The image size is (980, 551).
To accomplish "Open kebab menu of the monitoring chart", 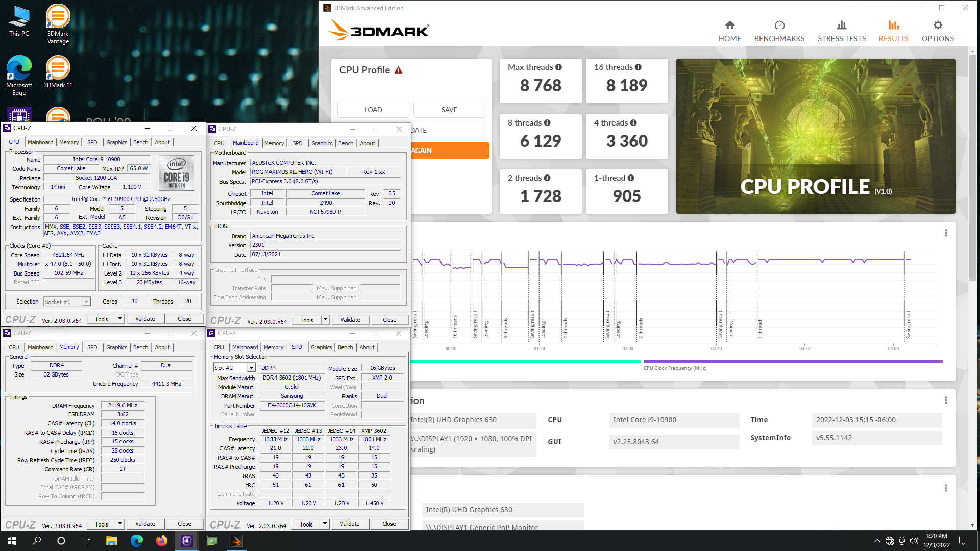I will click(946, 233).
